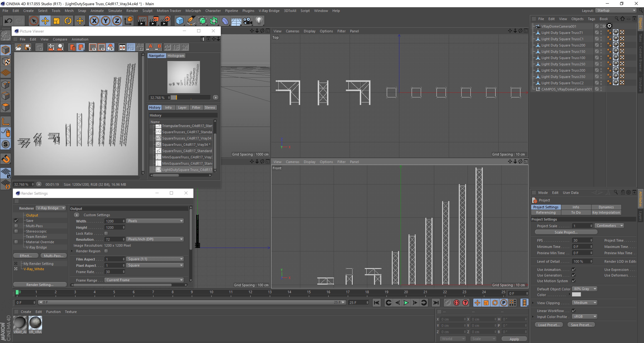Open Centimeters unit dropdown

point(609,226)
